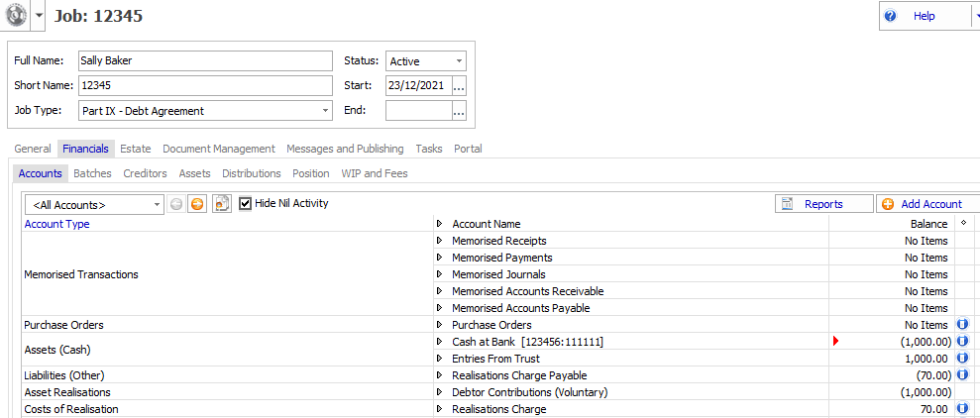
Task: Expand the Debtor Contributions (Voluntary) account
Action: click(x=440, y=392)
